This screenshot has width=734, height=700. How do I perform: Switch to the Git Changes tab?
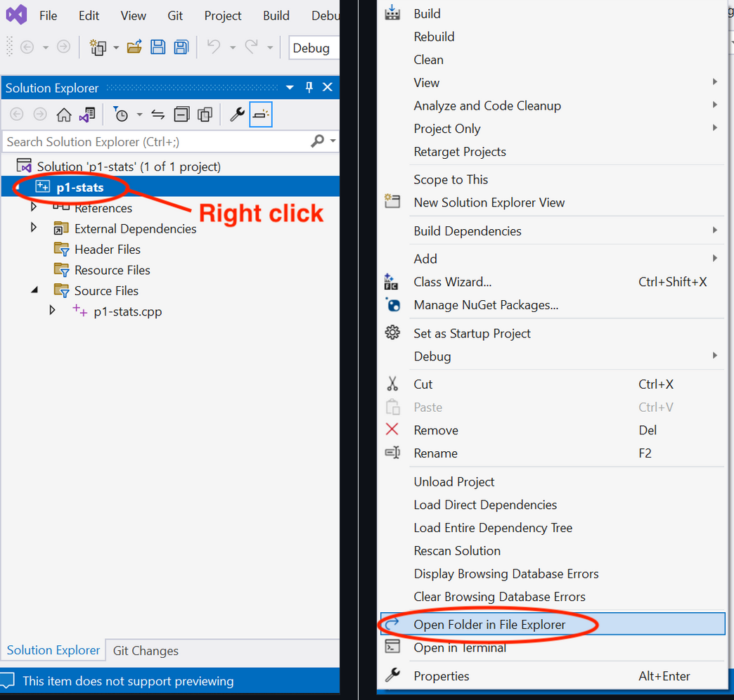click(x=146, y=651)
